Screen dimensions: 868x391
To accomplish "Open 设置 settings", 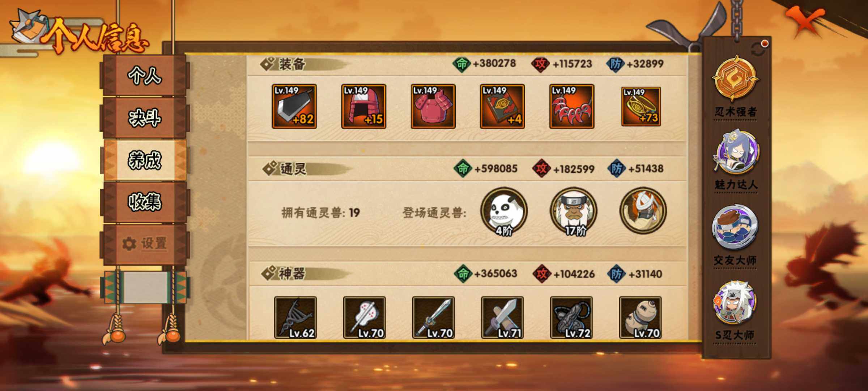I will [145, 244].
